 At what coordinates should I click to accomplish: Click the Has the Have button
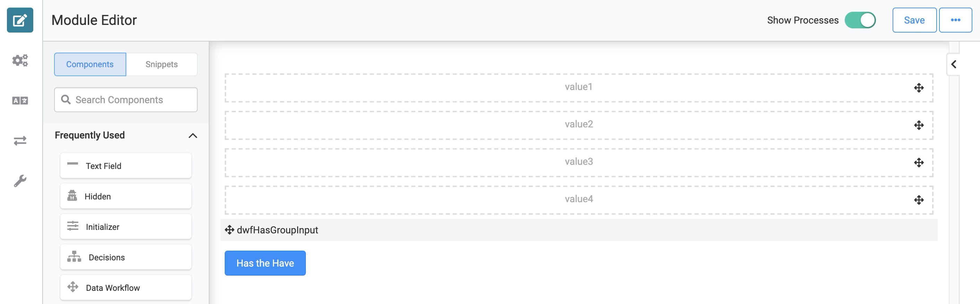pos(265,263)
